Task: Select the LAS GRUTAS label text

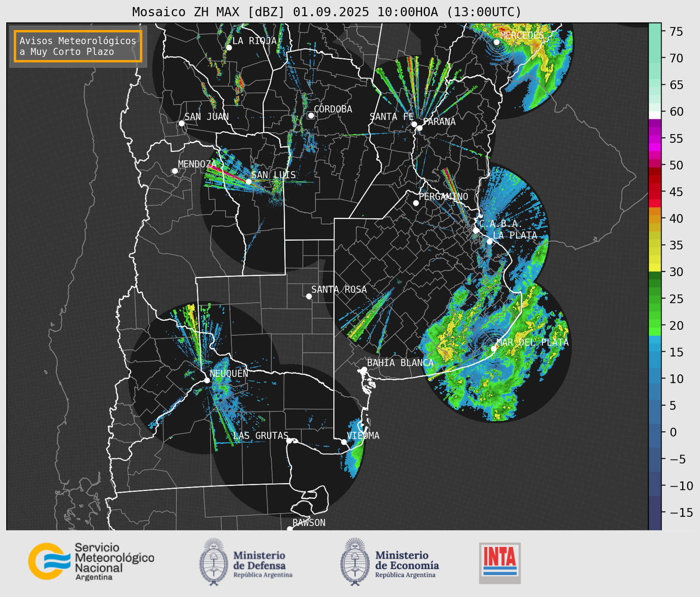Action: [261, 436]
